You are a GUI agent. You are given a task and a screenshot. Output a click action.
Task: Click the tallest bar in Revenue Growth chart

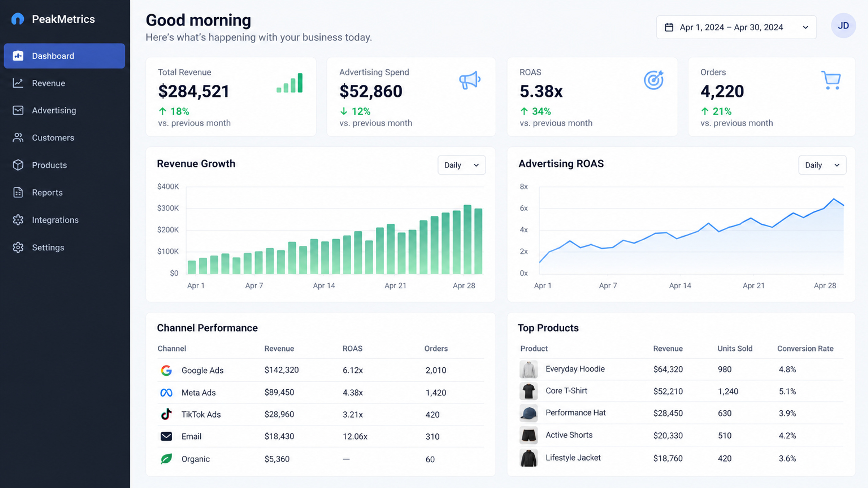coord(467,239)
